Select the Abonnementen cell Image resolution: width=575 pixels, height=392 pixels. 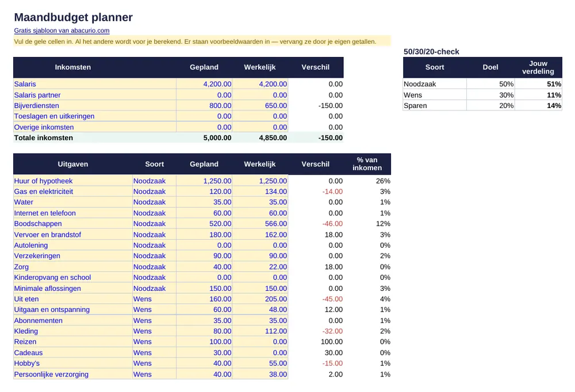click(73, 321)
